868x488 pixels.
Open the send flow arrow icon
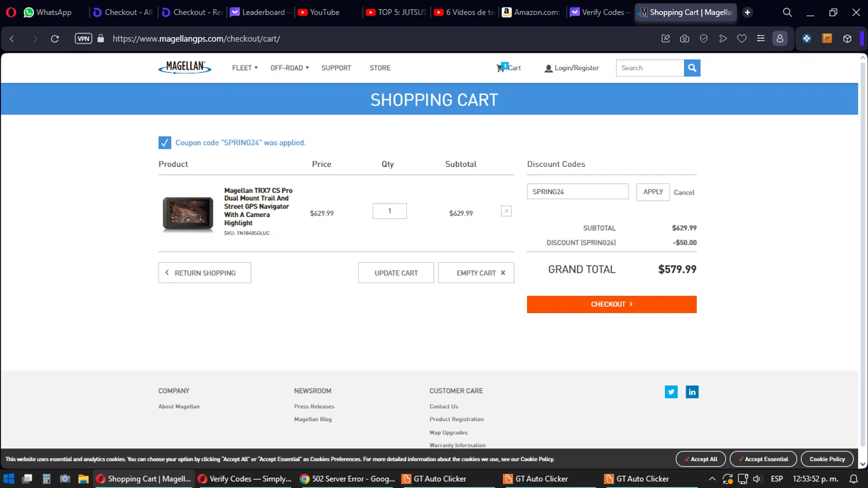(723, 39)
